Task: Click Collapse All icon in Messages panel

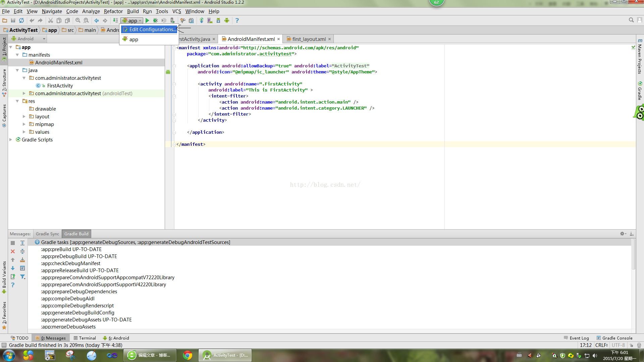Action: 22,251
